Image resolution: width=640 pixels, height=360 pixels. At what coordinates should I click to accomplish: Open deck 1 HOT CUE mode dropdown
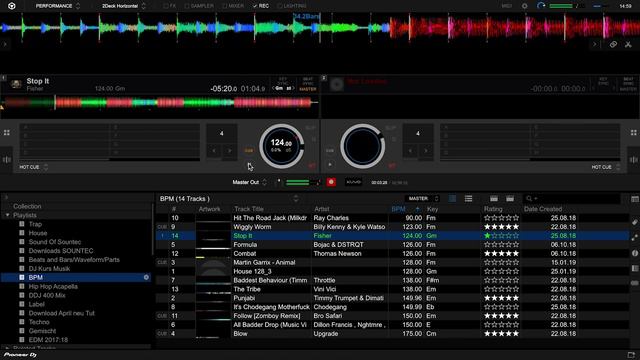click(33, 167)
